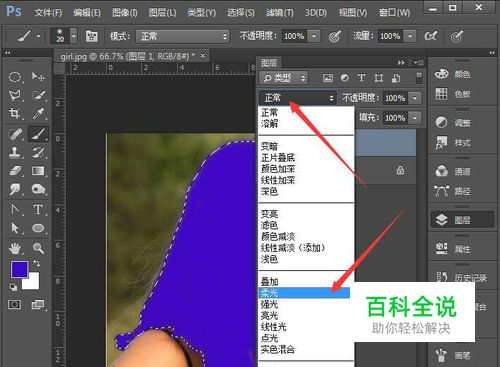Select the Quick Selection tool
The image size is (500, 367).
38,95
